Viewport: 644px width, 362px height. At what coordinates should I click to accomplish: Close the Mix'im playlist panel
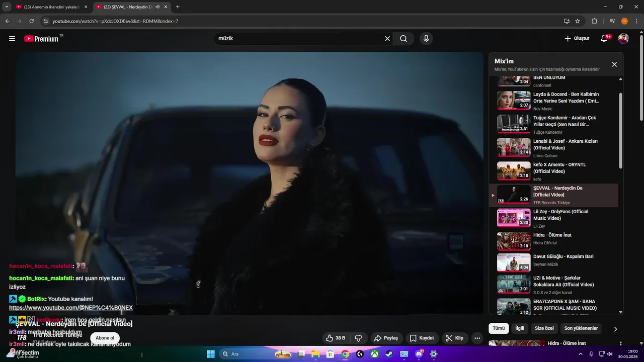tap(614, 64)
